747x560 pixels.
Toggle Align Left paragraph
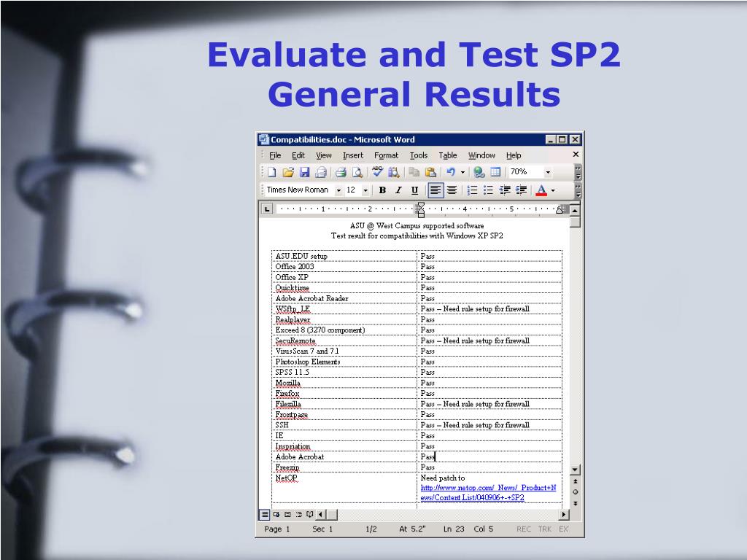435,190
